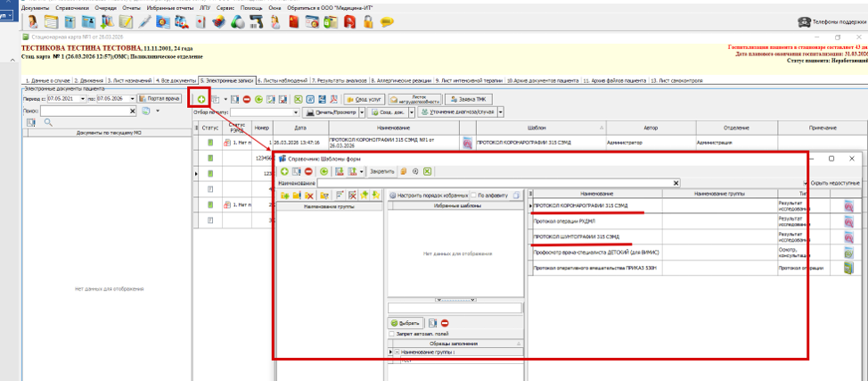Screen dimensions: 868x381
Task: Add template to favorites with star plus icon
Action: [x=364, y=195]
